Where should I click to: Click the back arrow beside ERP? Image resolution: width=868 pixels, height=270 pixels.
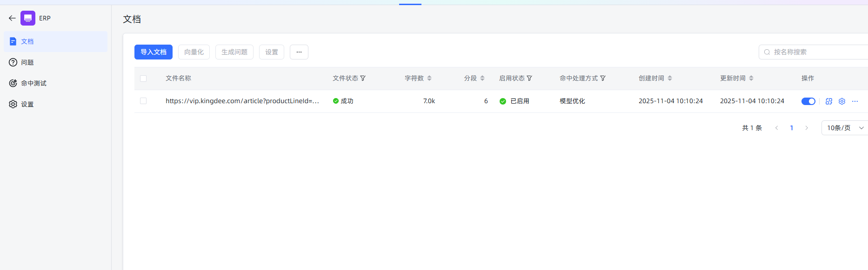tap(12, 18)
